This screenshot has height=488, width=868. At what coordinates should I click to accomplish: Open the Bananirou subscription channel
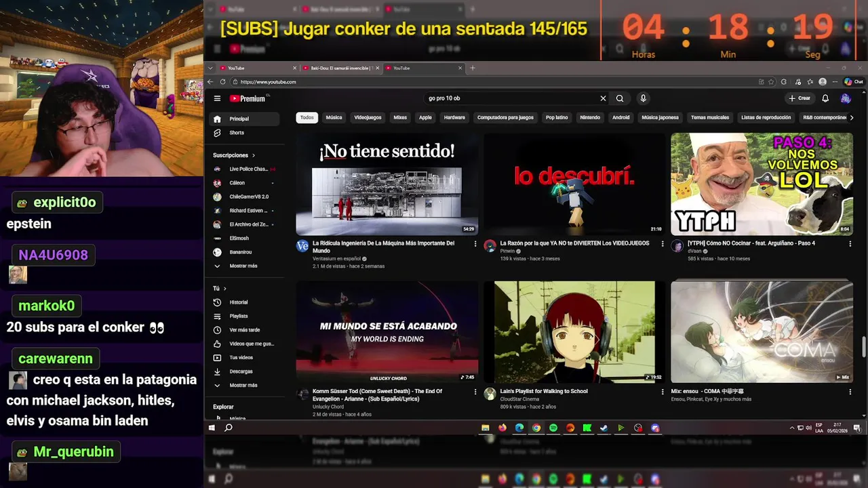click(x=243, y=252)
